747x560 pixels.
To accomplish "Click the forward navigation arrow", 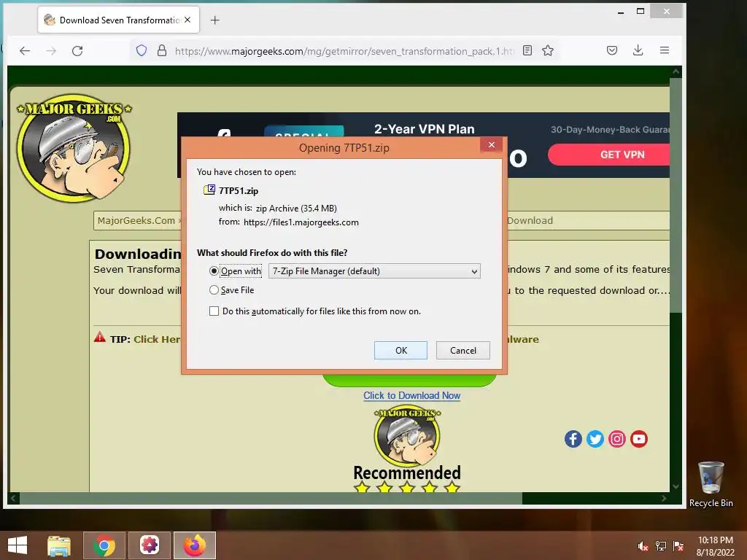I will tap(51, 51).
